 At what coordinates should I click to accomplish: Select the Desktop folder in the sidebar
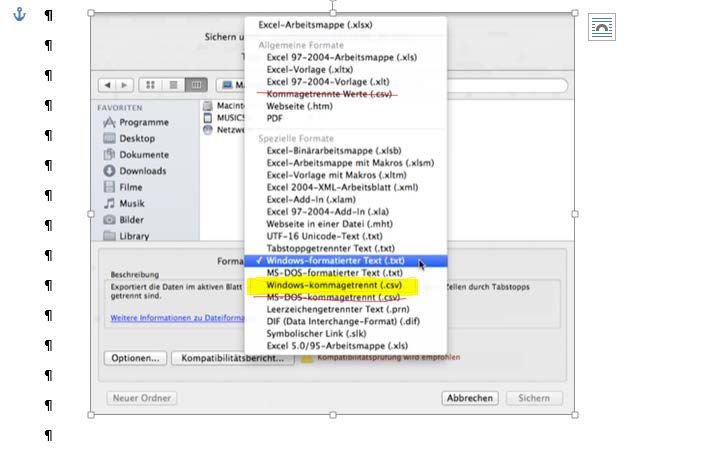137,138
